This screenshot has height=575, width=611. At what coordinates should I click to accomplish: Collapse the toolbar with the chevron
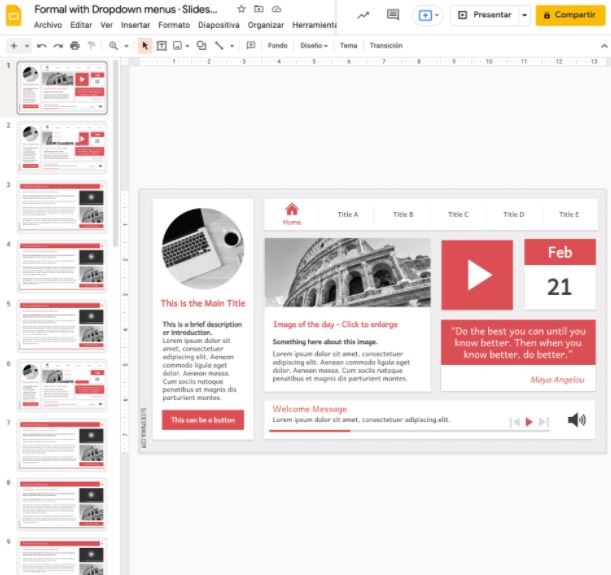pos(604,46)
